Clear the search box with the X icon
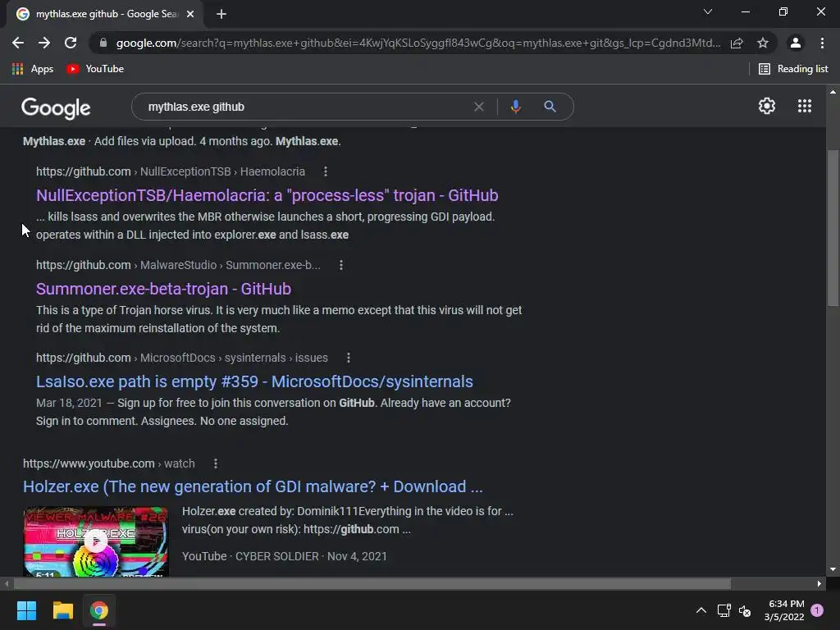The image size is (840, 630). click(479, 107)
